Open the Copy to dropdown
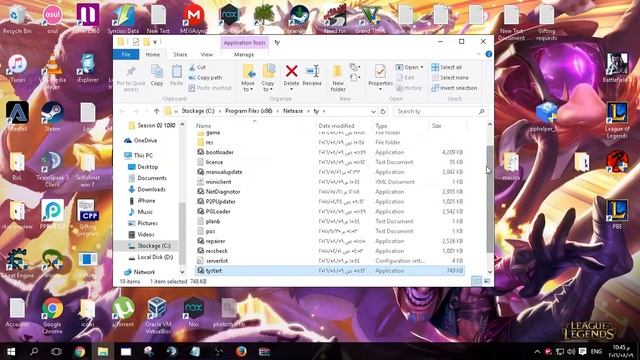640x360 pixels. 268,78
